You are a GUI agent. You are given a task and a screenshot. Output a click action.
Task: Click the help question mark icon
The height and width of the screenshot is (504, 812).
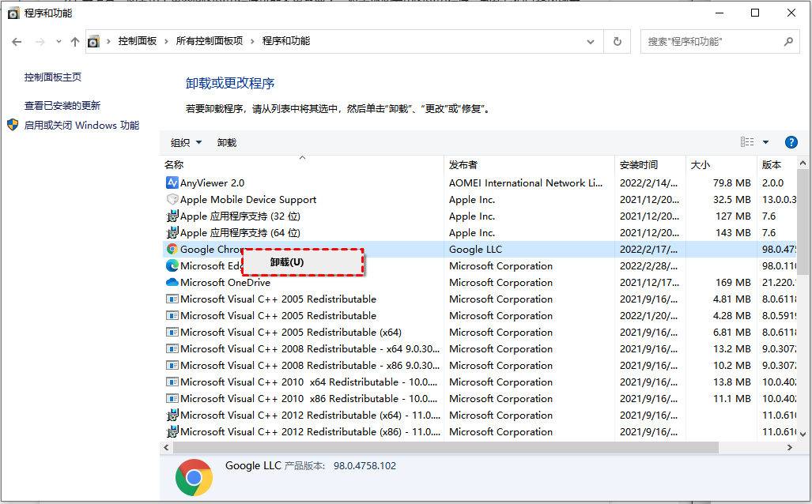pyautogui.click(x=791, y=142)
